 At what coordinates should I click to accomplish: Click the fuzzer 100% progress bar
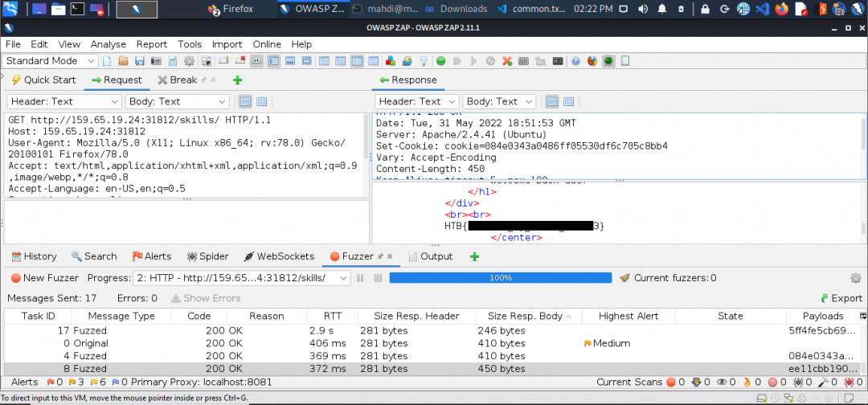(501, 278)
